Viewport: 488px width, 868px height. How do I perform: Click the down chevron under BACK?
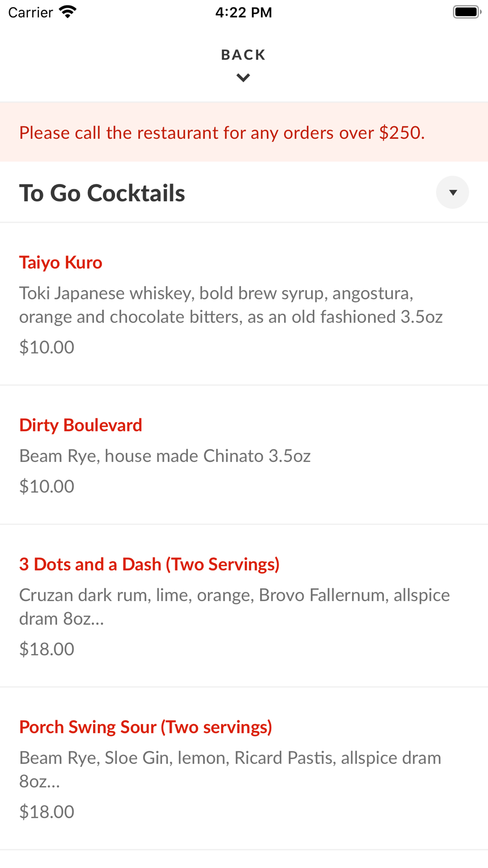[243, 78]
